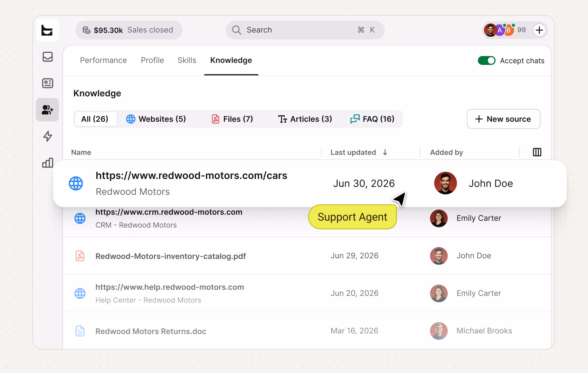Click the $95.30k Sales closed pill
This screenshot has width=588, height=373.
(129, 30)
